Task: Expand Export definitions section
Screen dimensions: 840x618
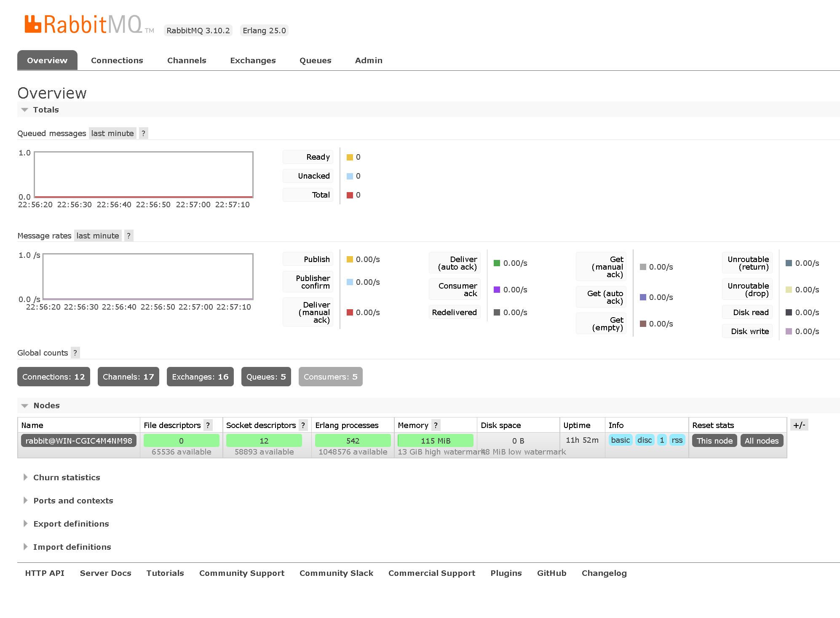Action: [71, 524]
